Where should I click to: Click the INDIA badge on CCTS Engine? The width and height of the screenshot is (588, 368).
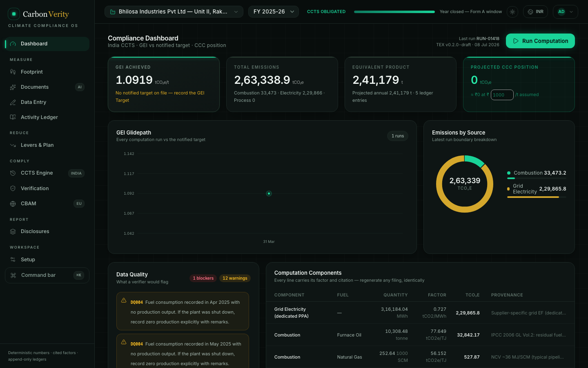(x=76, y=173)
